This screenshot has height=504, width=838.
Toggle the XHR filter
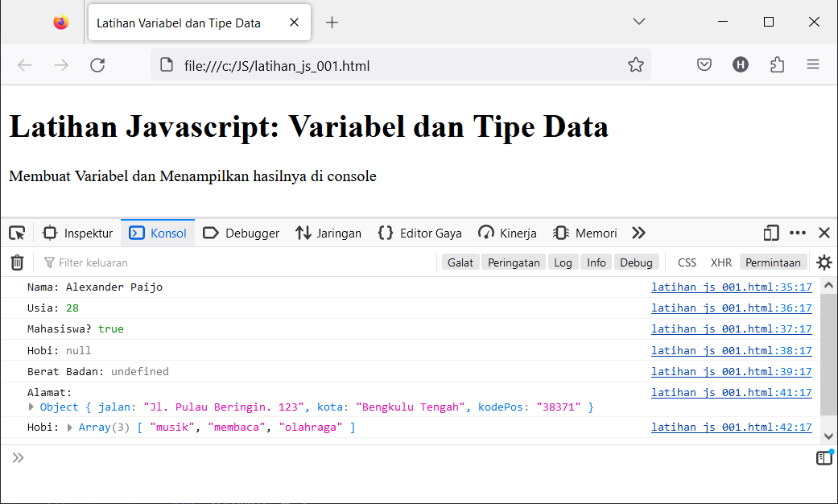pos(721,262)
